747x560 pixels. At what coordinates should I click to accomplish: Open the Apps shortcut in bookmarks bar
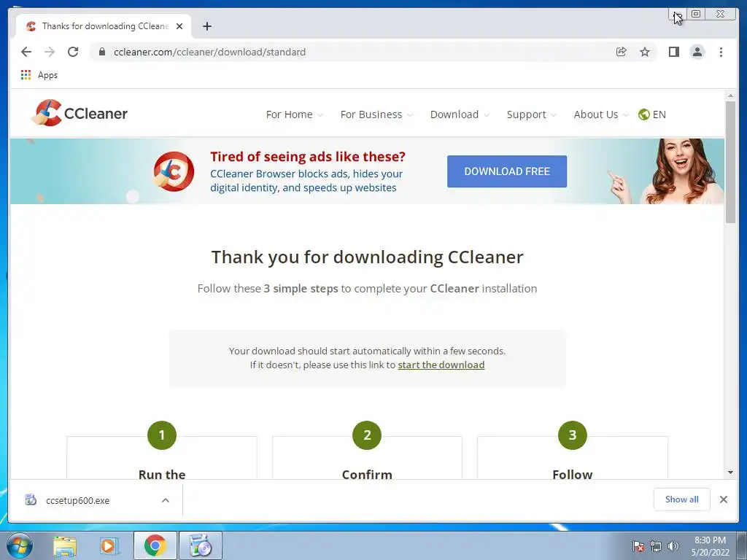click(39, 75)
